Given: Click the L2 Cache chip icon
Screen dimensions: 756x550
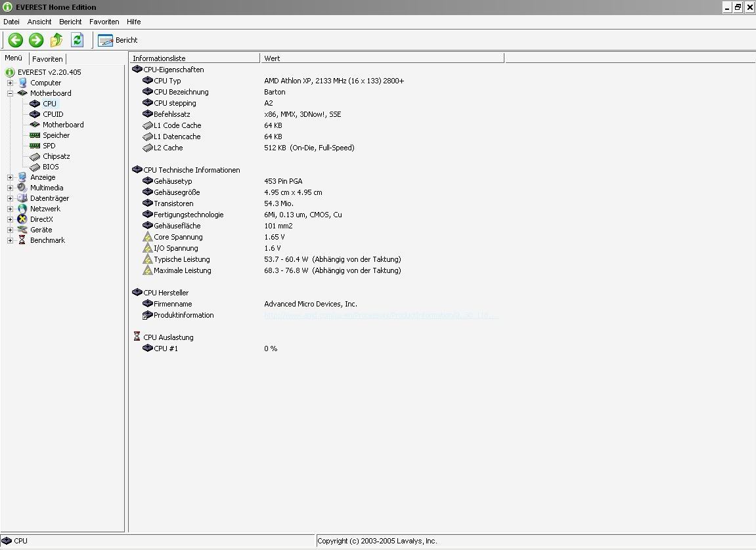Looking at the screenshot, I should click(148, 148).
